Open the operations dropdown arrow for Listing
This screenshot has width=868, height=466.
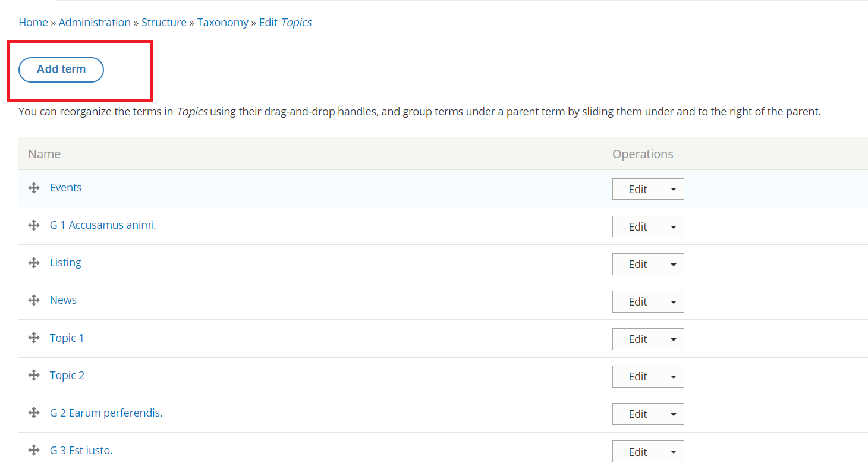673,264
